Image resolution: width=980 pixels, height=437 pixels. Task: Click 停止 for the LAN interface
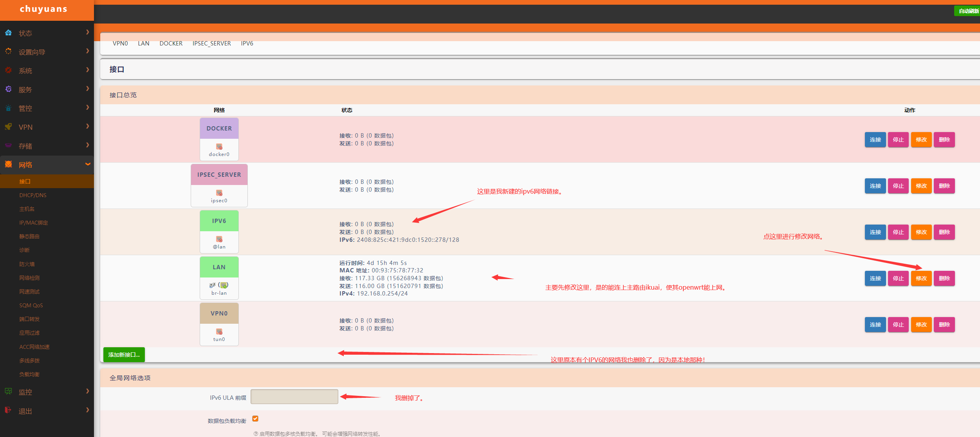[898, 278]
